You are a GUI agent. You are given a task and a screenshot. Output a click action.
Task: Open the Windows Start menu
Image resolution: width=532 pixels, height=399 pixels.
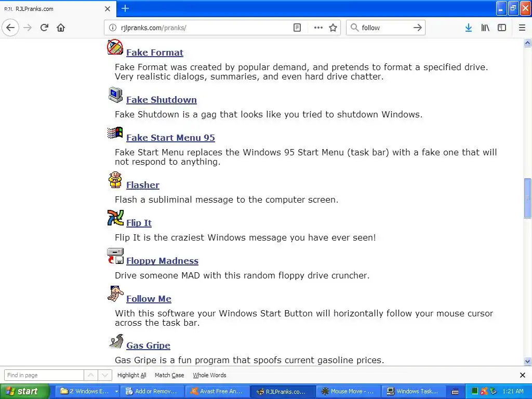tap(25, 391)
